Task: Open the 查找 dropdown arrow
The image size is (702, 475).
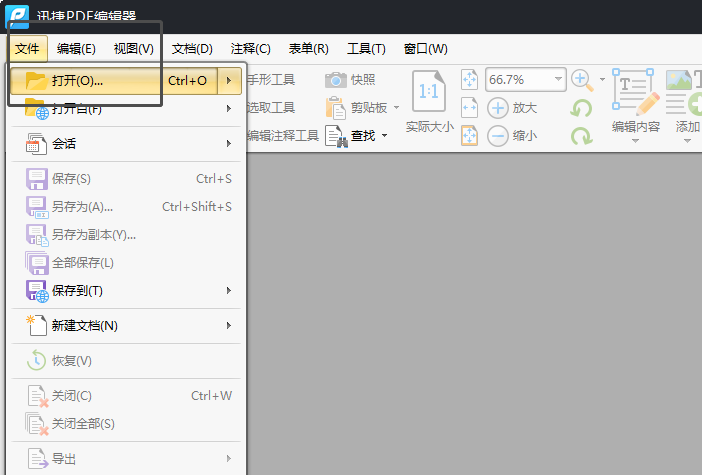Action: coord(384,136)
